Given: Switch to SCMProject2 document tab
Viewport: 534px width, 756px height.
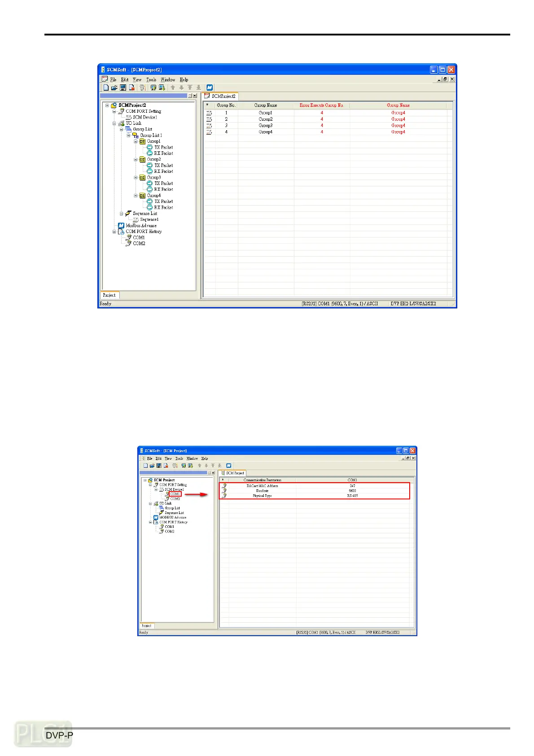Looking at the screenshot, I should point(220,96).
